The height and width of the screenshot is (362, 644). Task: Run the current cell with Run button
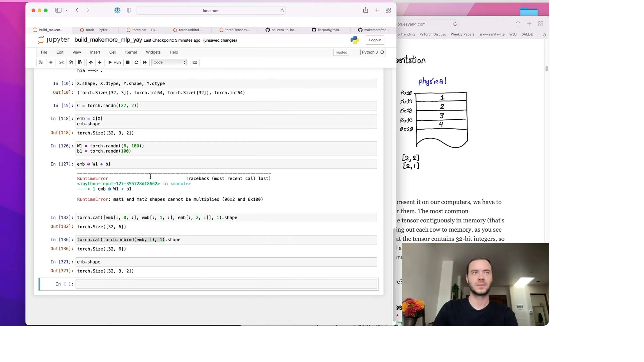pos(115,62)
